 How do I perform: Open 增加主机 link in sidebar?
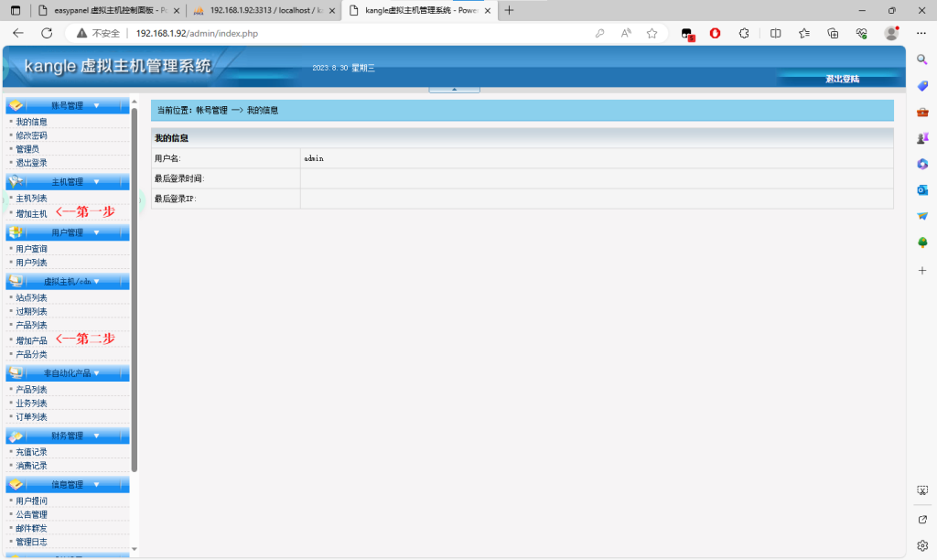point(31,213)
